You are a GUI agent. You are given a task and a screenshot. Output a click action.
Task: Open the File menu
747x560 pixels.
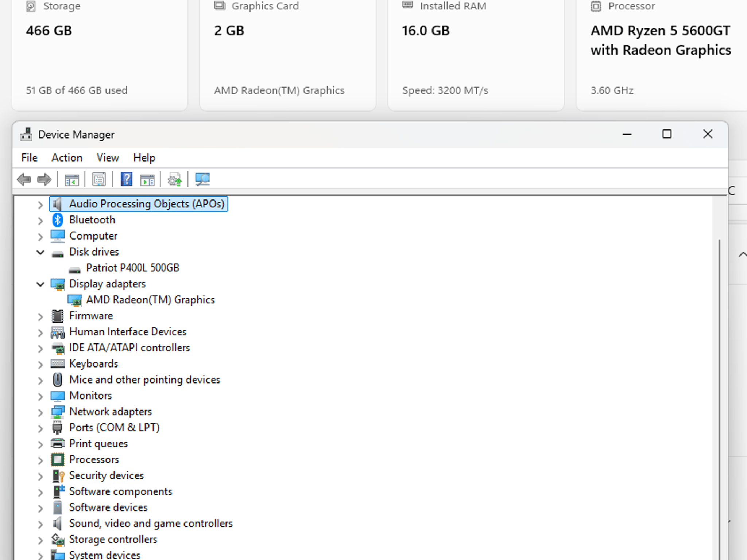point(29,157)
